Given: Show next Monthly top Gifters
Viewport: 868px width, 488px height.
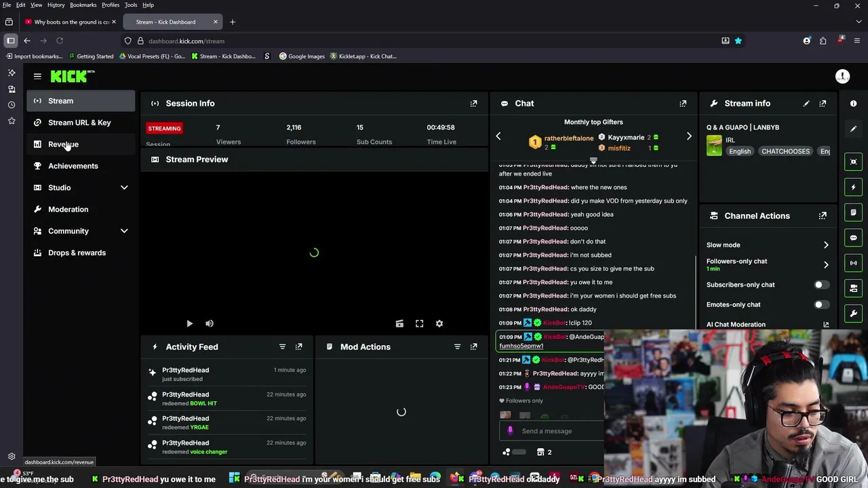Looking at the screenshot, I should point(689,136).
